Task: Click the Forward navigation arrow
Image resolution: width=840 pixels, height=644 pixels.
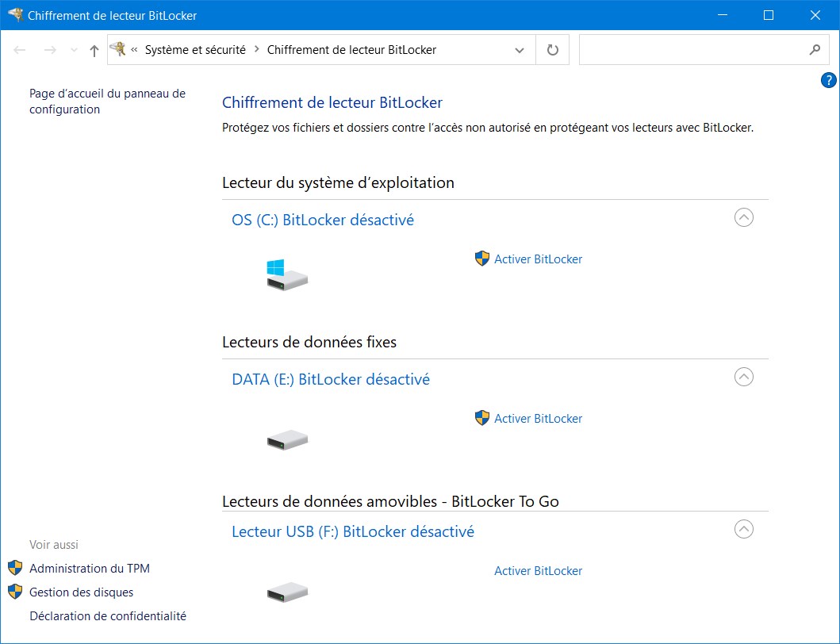Action: coord(50,50)
